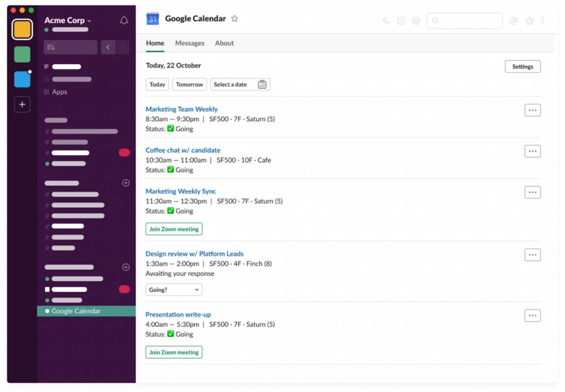
Task: Open more options for Presentation write-up
Action: click(x=532, y=316)
